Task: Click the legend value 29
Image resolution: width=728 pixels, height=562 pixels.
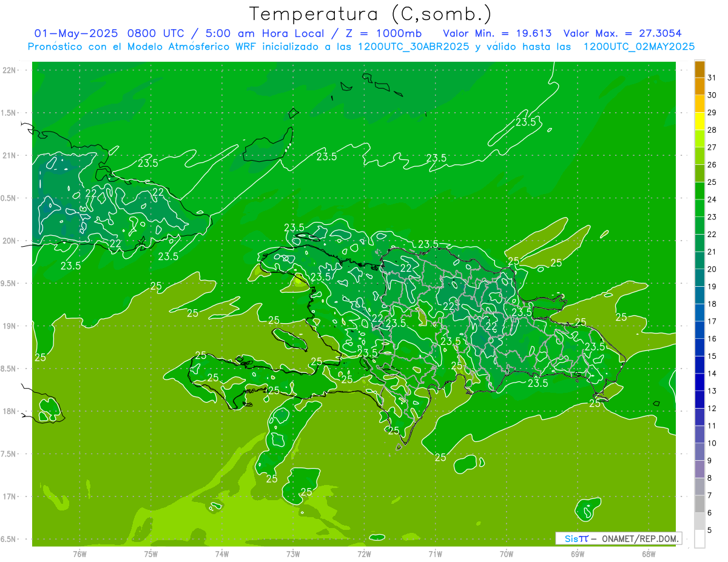Action: [712, 112]
